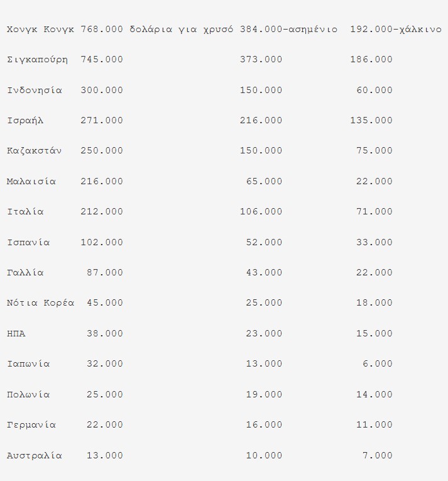
Task: Select the ΗΠΑ row label
Action: click(x=16, y=334)
